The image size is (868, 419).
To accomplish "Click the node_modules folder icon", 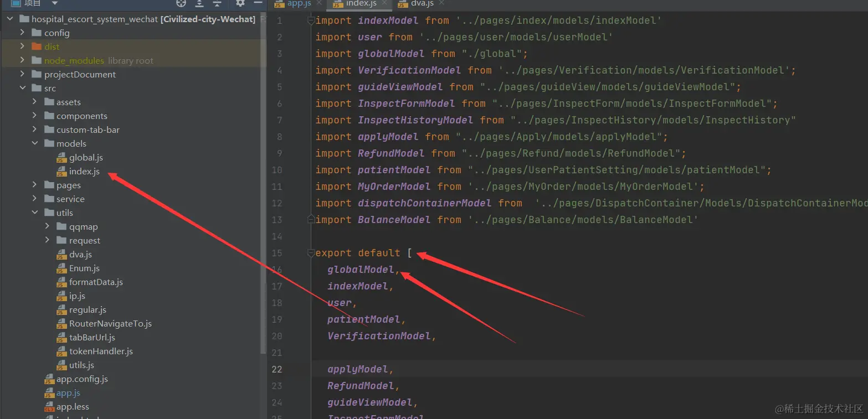I will pyautogui.click(x=37, y=60).
